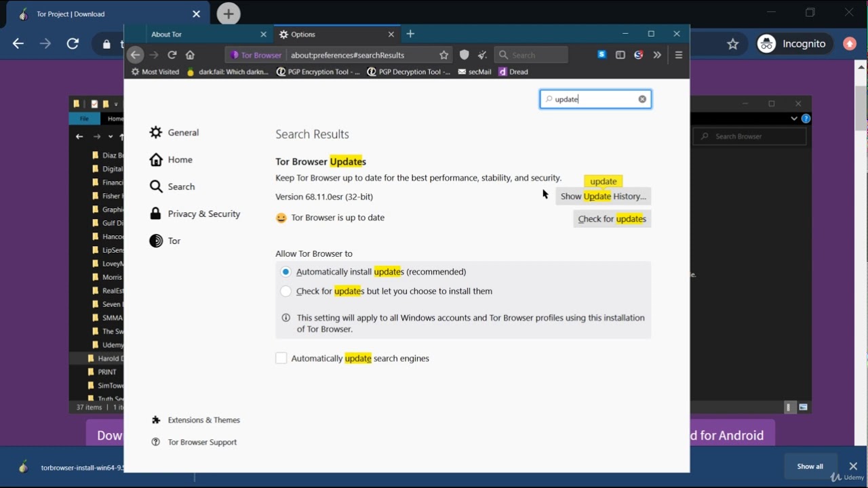Open Most Visited bookmarks folder
868x488 pixels.
pyautogui.click(x=155, y=72)
